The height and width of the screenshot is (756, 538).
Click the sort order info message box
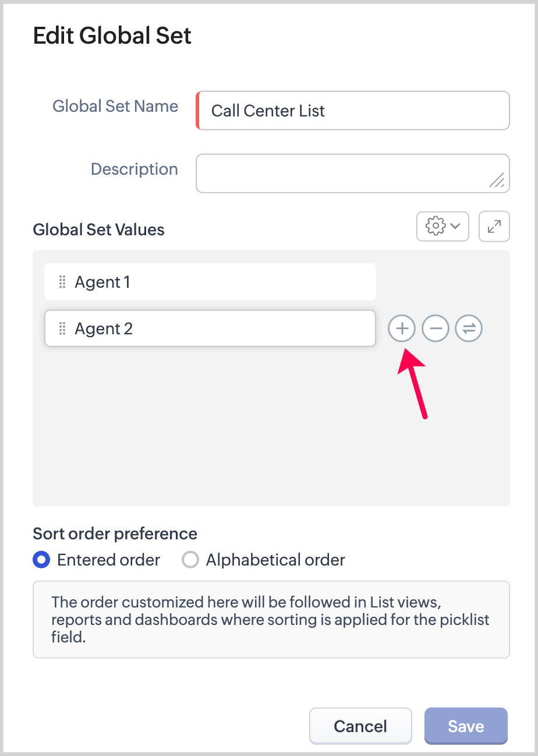pyautogui.click(x=271, y=619)
